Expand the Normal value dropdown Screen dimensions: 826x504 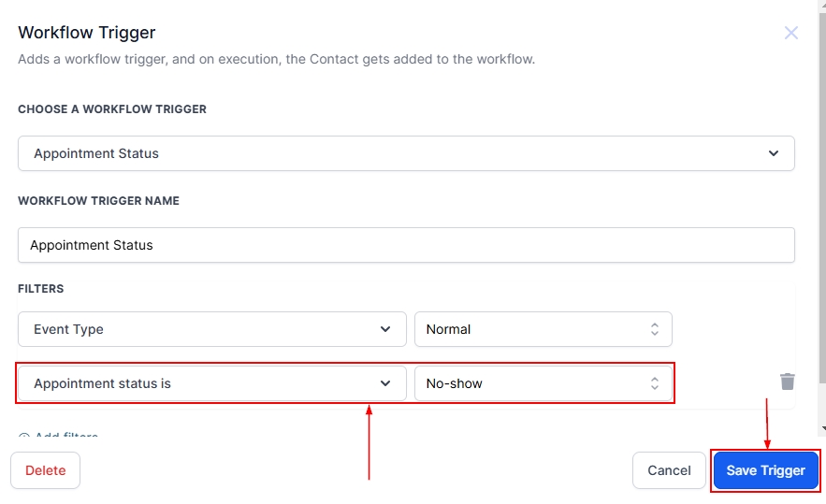point(543,329)
